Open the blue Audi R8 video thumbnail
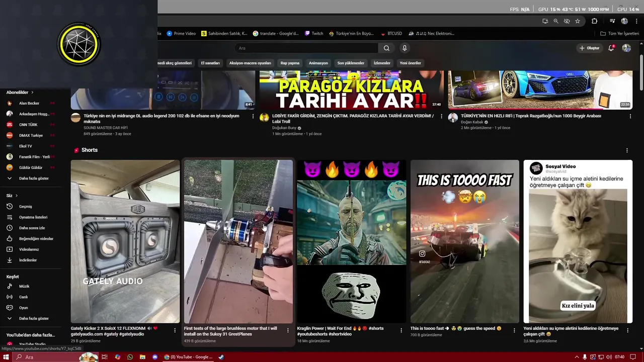 tap(540, 90)
